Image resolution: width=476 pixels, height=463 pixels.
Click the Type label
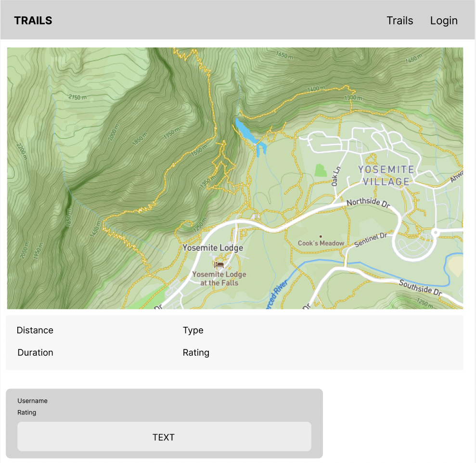pyautogui.click(x=193, y=330)
